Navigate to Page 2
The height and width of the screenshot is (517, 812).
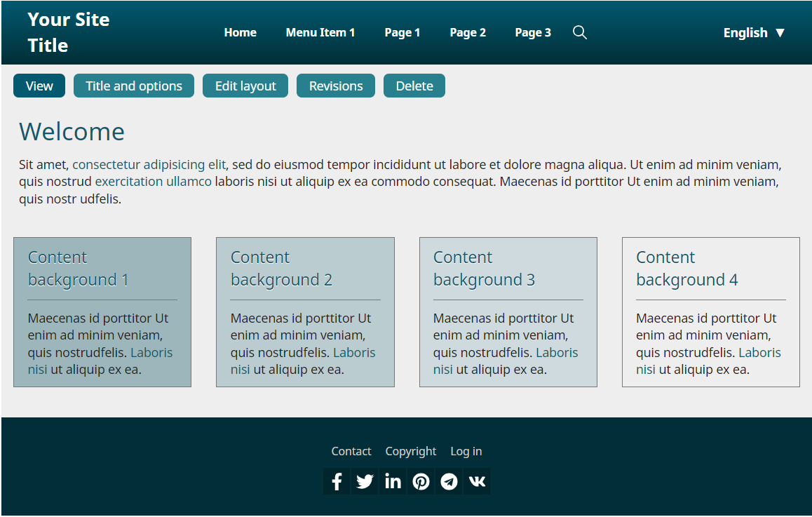[x=468, y=32]
